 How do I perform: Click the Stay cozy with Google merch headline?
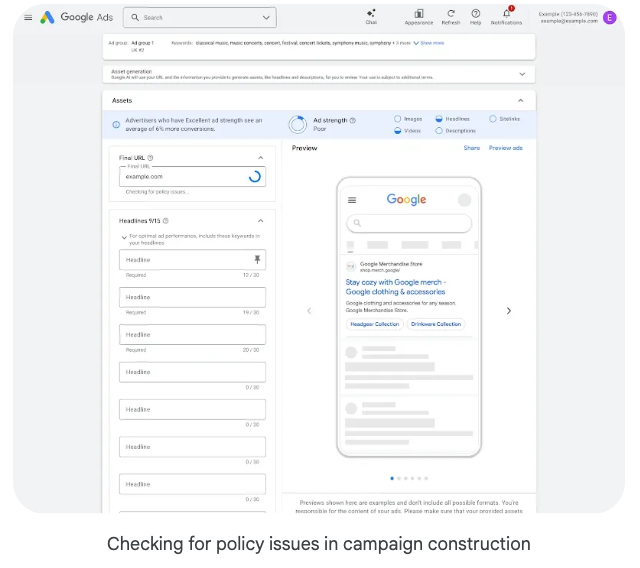click(396, 287)
